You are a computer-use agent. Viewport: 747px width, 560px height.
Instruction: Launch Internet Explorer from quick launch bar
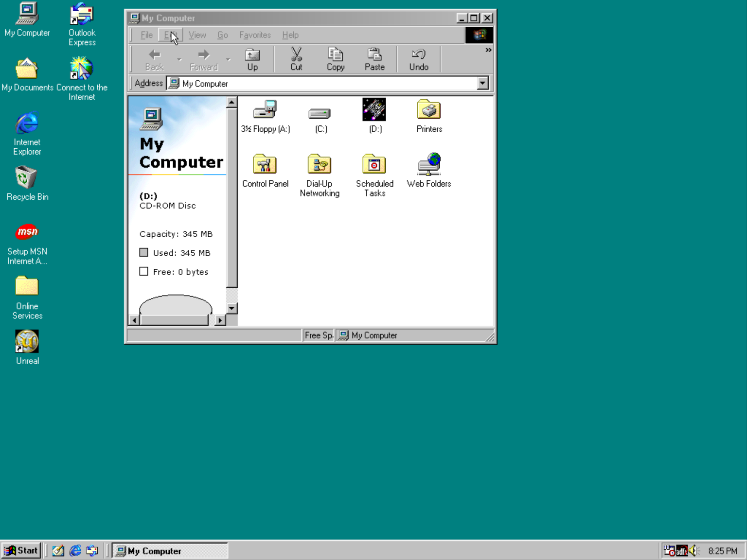75,551
